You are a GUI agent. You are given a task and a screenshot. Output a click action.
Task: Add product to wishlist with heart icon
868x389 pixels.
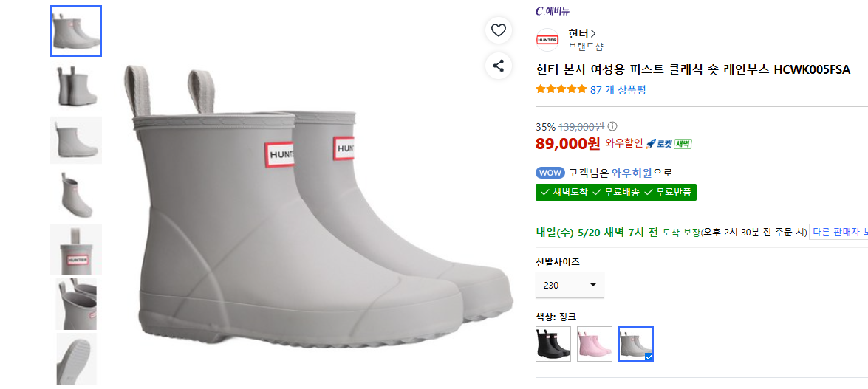tap(498, 30)
